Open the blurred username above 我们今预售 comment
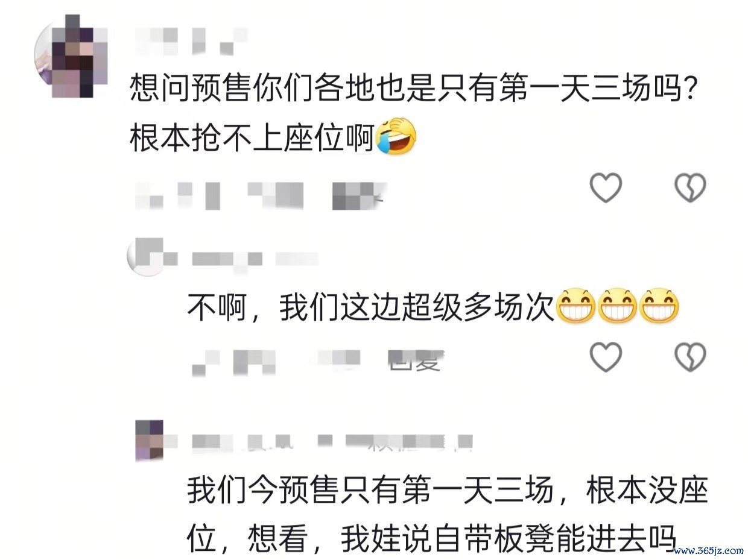The height and width of the screenshot is (560, 748). pos(332,442)
